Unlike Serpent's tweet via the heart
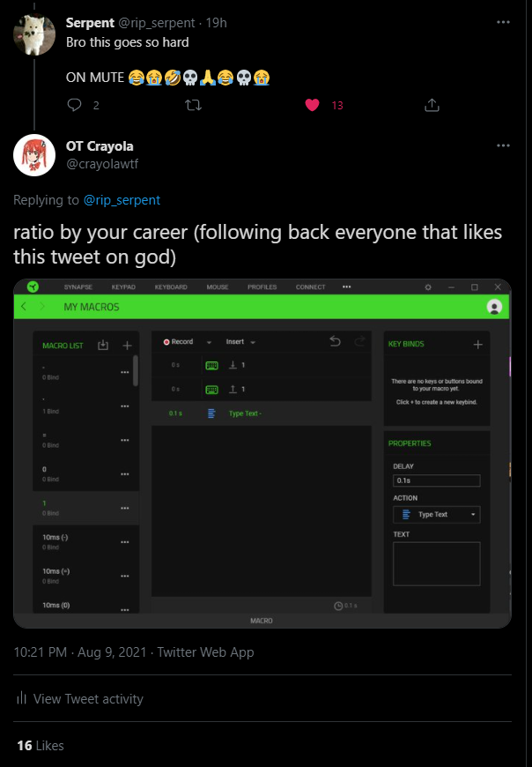The height and width of the screenshot is (767, 532). 311,105
